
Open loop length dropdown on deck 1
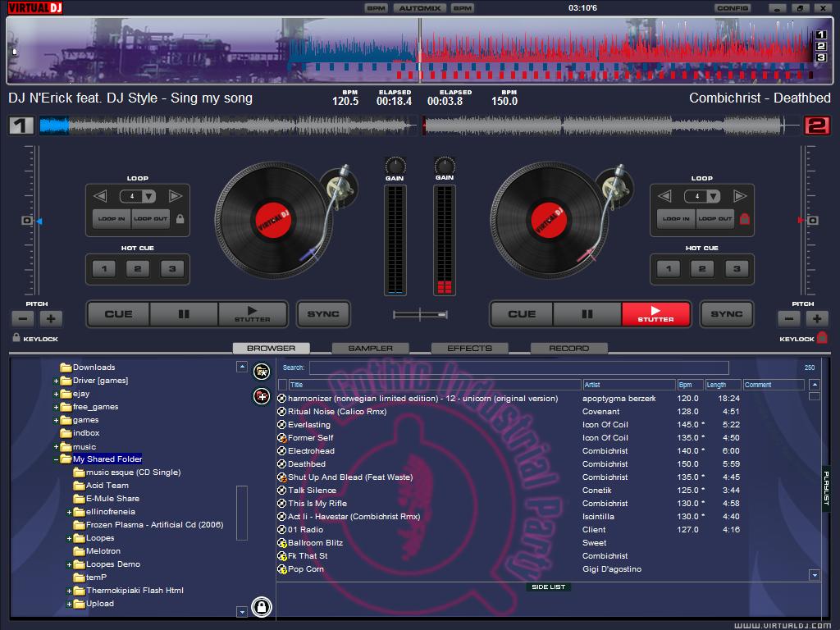tap(149, 196)
